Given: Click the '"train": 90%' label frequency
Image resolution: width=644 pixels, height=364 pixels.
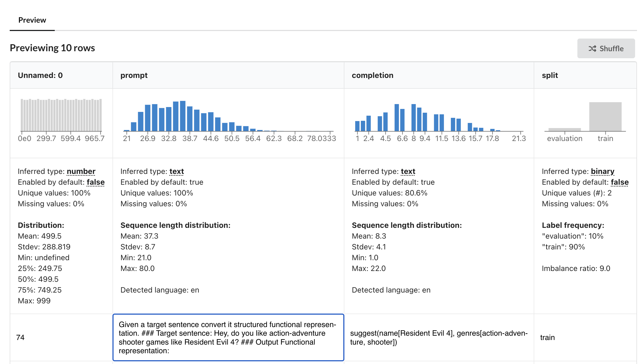Looking at the screenshot, I should 563,247.
